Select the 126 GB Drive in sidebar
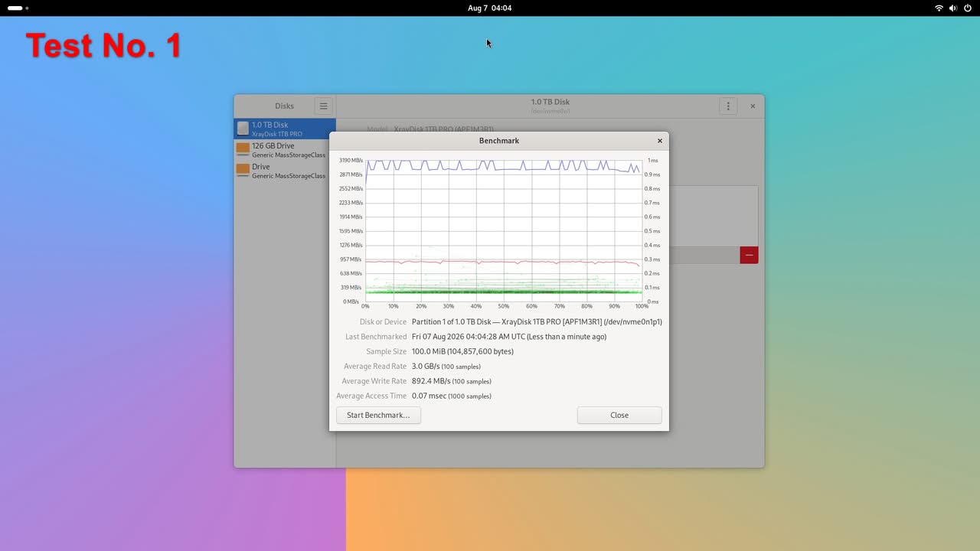980x551 pixels. [285, 150]
